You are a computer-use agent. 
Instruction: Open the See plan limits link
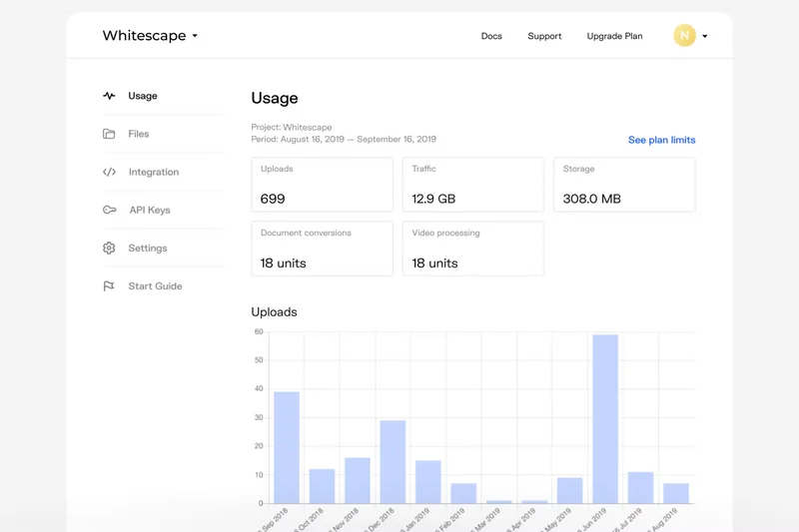pos(661,140)
